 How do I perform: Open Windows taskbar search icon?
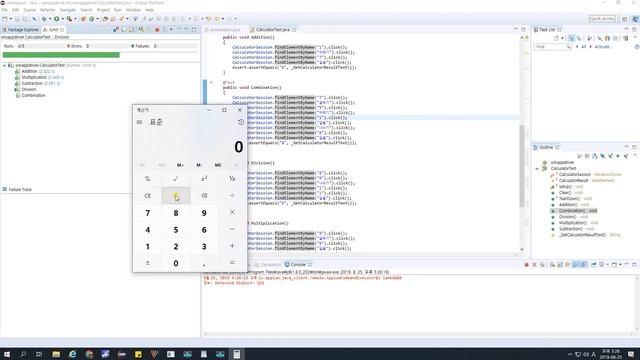point(23,354)
